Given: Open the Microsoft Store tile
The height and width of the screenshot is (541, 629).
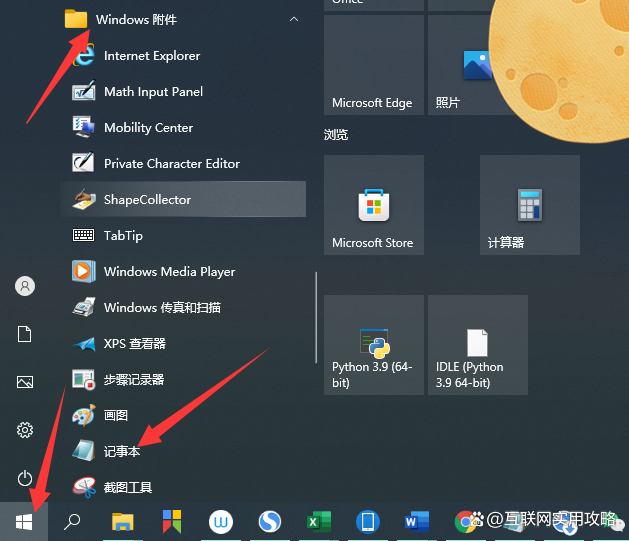Looking at the screenshot, I should click(373, 205).
